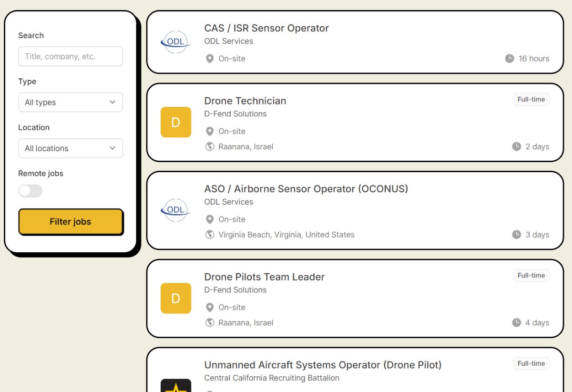572x392 pixels.
Task: Open Unmanned Aircraft Systems Operator (Drone Pilot) listing
Action: pyautogui.click(x=323, y=365)
